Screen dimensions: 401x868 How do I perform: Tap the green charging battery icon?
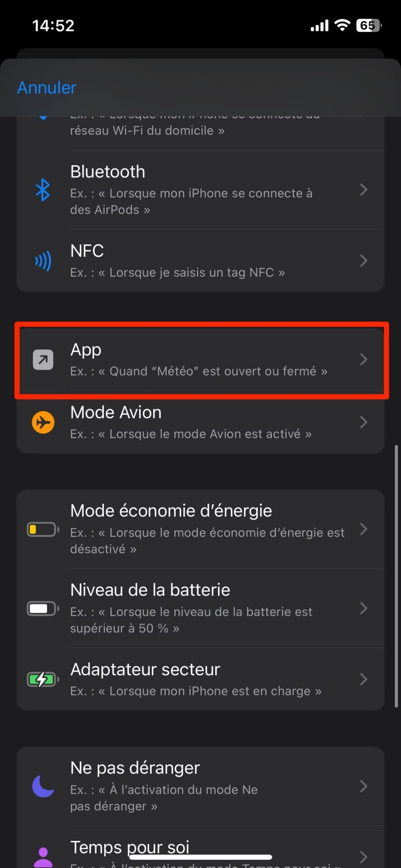click(43, 679)
